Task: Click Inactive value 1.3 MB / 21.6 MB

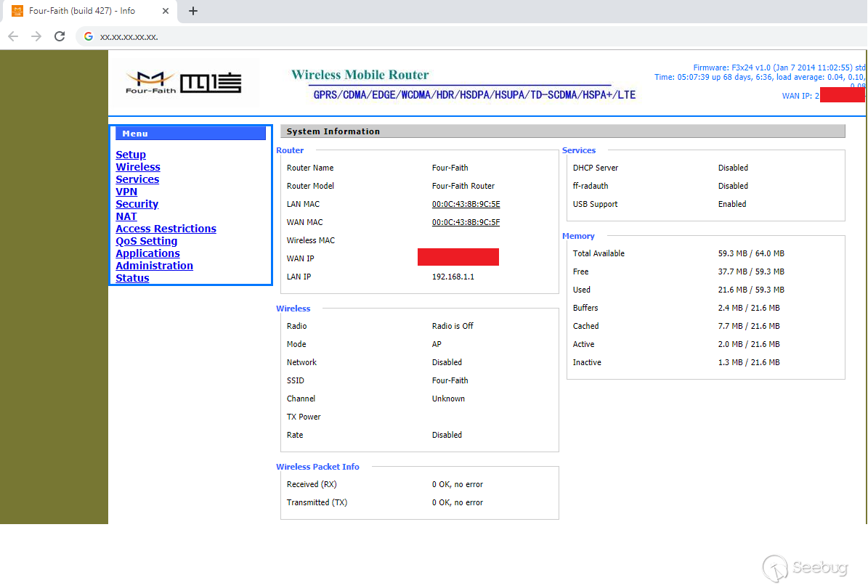Action: (x=749, y=362)
